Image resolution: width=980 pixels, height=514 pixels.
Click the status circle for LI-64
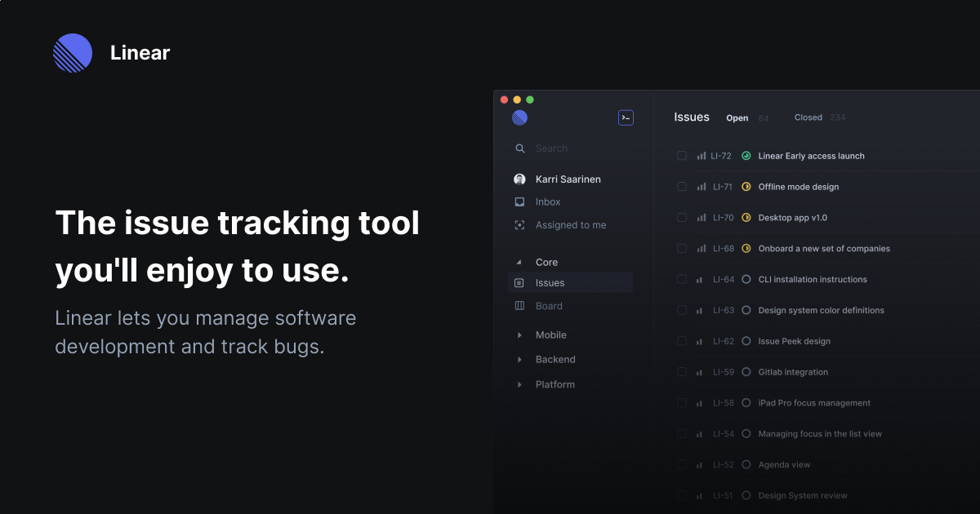746,279
